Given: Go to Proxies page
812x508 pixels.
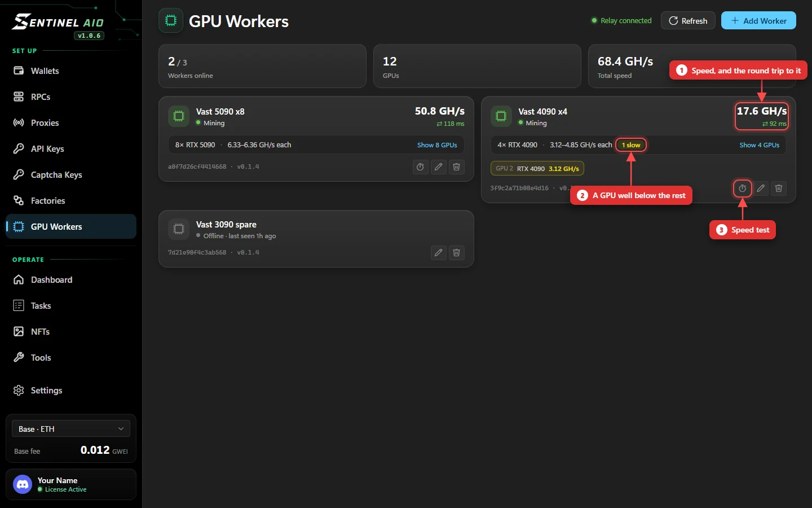Looking at the screenshot, I should coord(71,123).
